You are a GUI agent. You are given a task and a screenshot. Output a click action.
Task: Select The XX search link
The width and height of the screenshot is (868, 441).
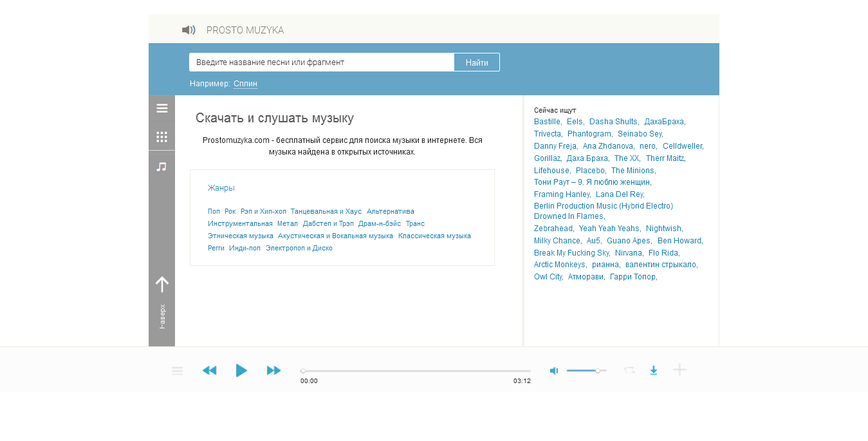pos(626,158)
